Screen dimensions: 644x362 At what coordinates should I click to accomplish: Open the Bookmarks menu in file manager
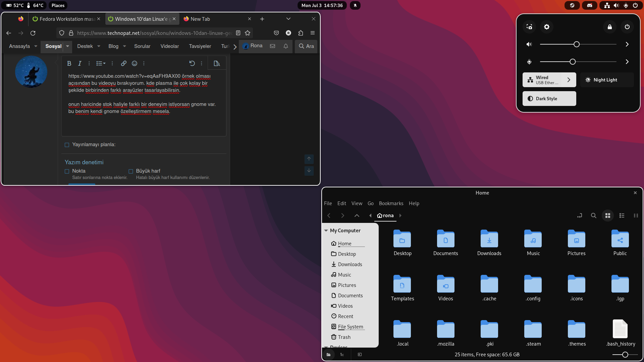point(391,203)
